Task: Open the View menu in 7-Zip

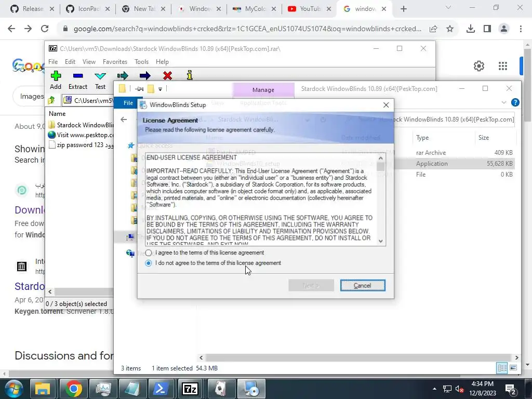Action: pos(89,62)
